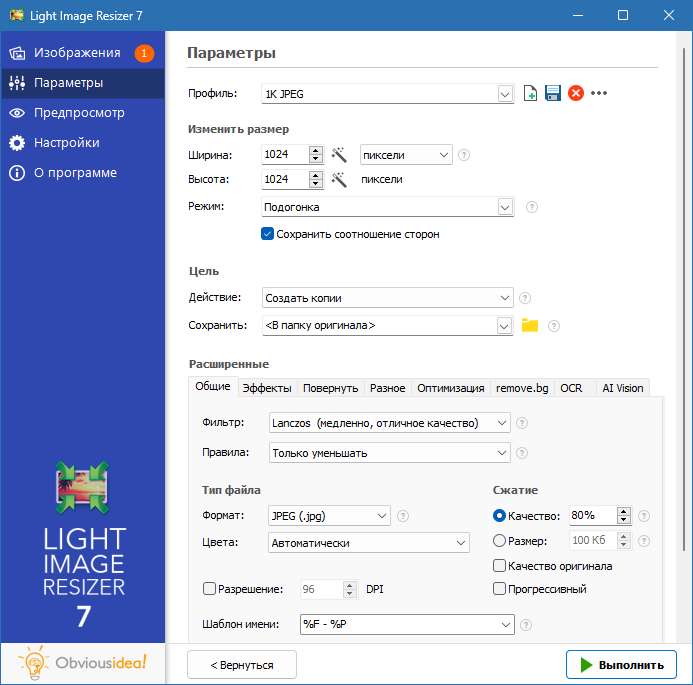Screen dimensions: 693x685
Task: Click the vertical scrollbar on the right
Action: pos(684,297)
